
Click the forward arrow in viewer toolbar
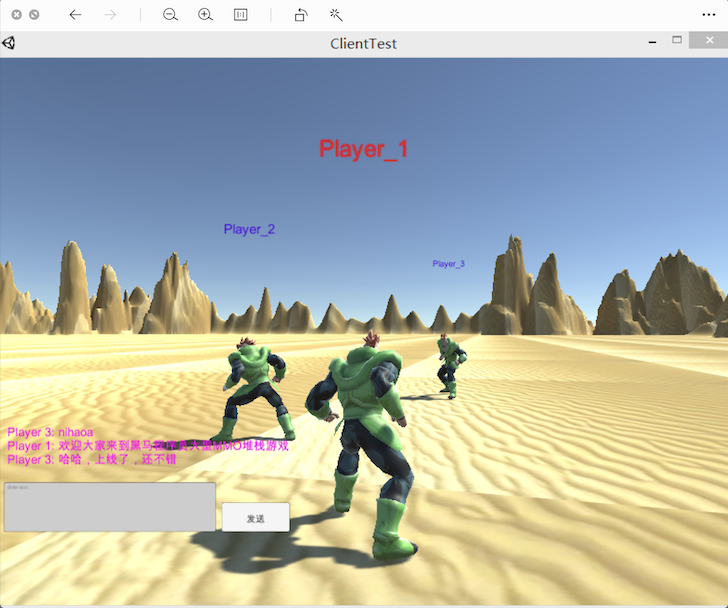(110, 15)
